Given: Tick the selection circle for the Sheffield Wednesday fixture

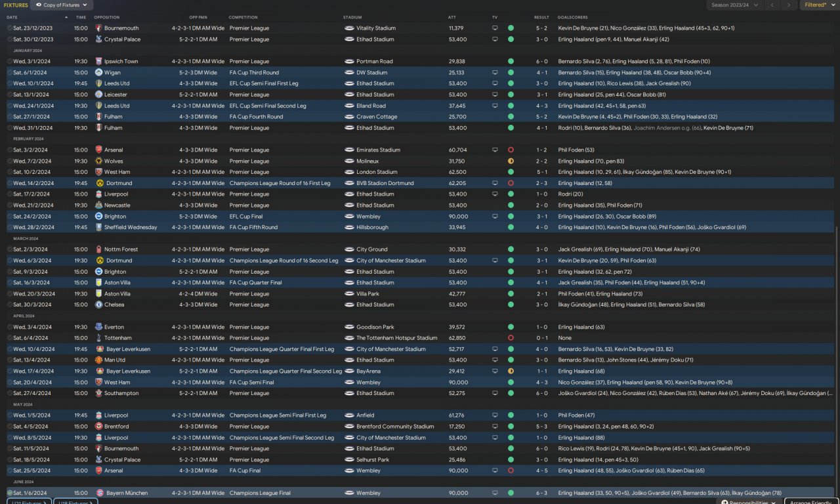Looking at the screenshot, I should point(10,228).
